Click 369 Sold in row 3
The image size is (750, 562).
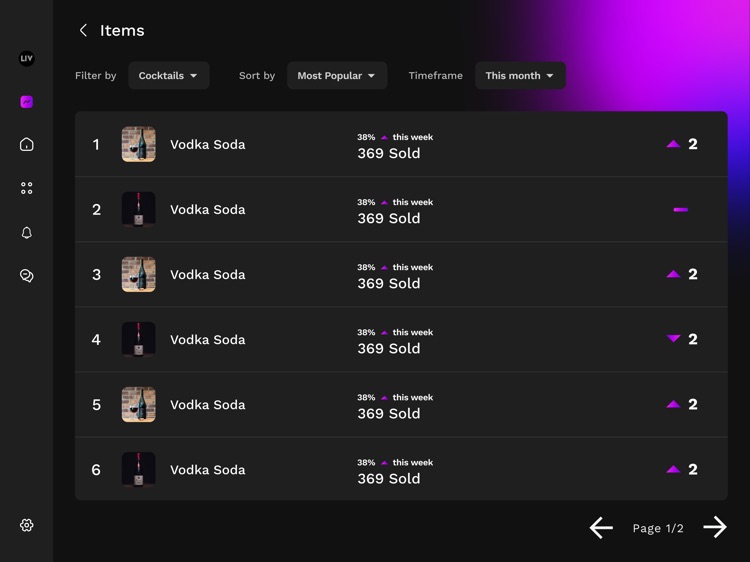click(x=389, y=283)
